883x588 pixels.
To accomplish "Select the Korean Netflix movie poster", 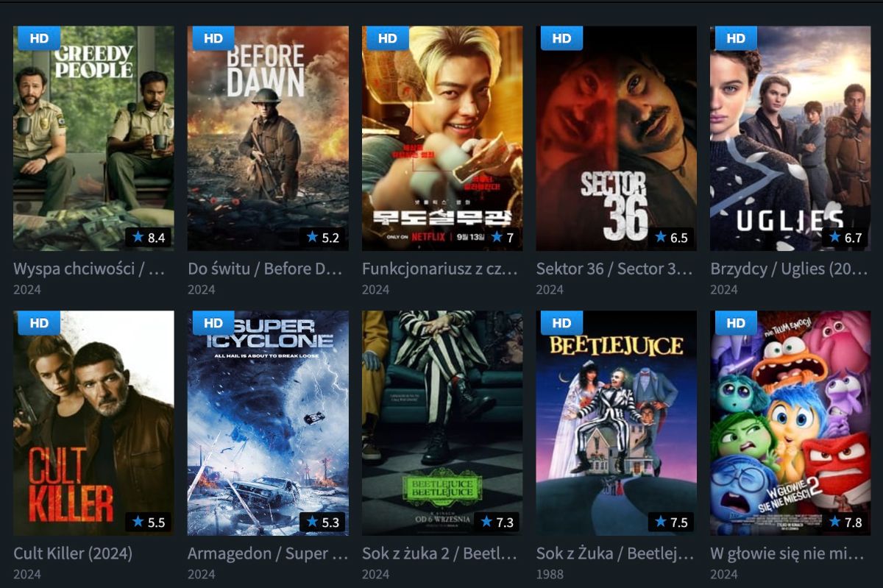I will coord(442,138).
